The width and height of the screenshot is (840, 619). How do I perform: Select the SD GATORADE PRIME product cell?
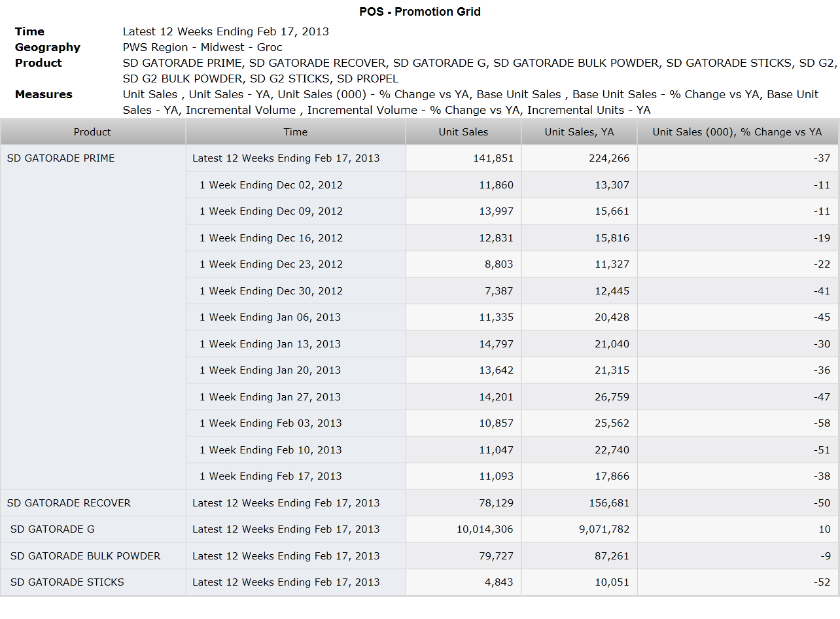coord(93,317)
